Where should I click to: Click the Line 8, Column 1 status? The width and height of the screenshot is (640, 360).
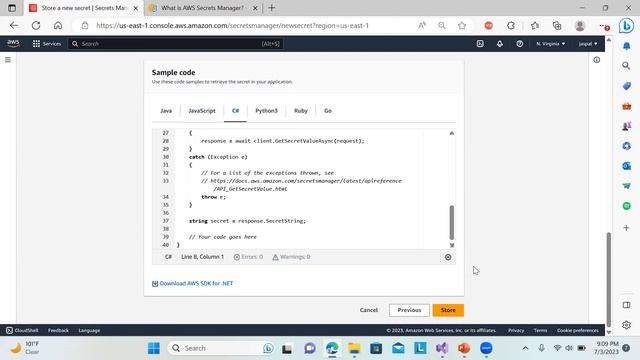[202, 257]
